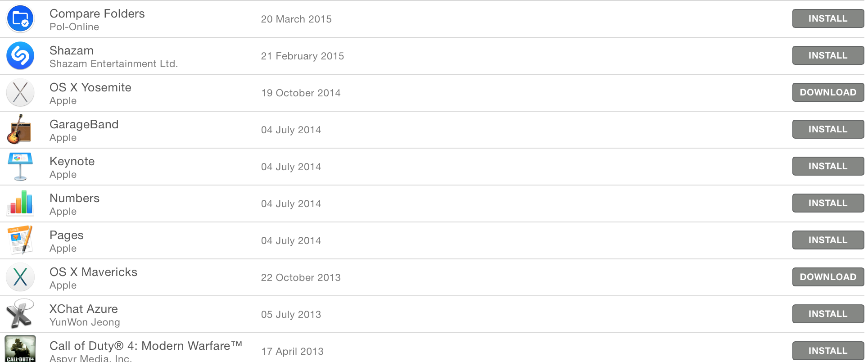Open the OS X Yosemite icon

point(20,93)
